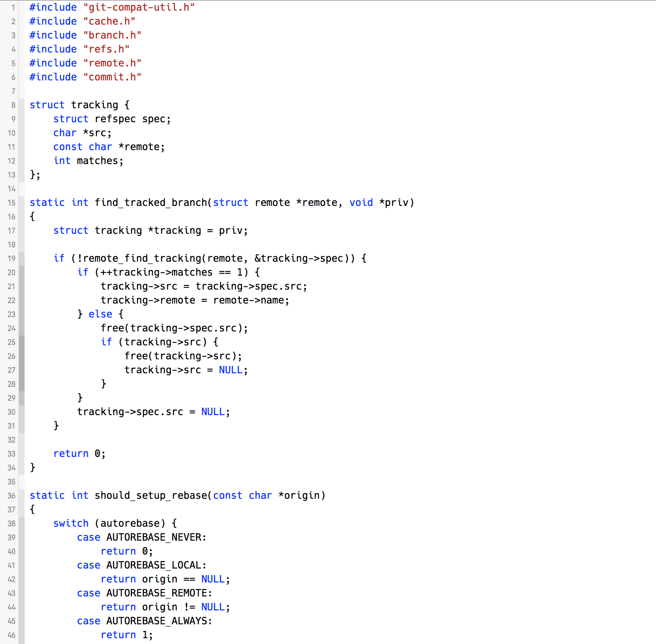Click line number 18 in the gutter
656x644 pixels.
pyautogui.click(x=11, y=244)
